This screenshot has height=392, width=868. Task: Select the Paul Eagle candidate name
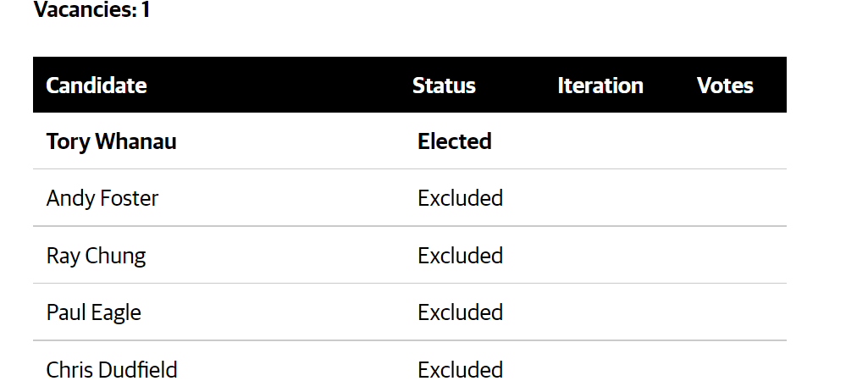pyautogui.click(x=93, y=312)
